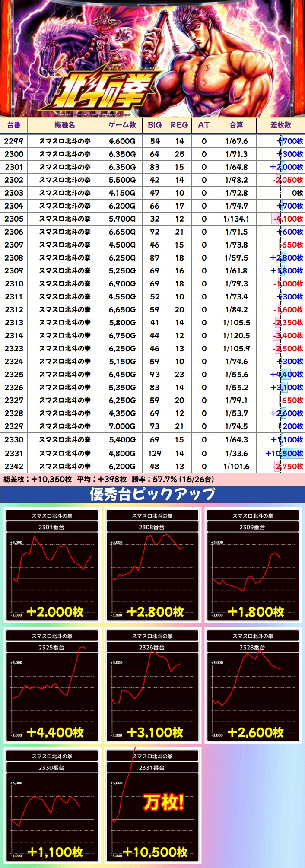Select machine number 2299 cell

point(14,141)
